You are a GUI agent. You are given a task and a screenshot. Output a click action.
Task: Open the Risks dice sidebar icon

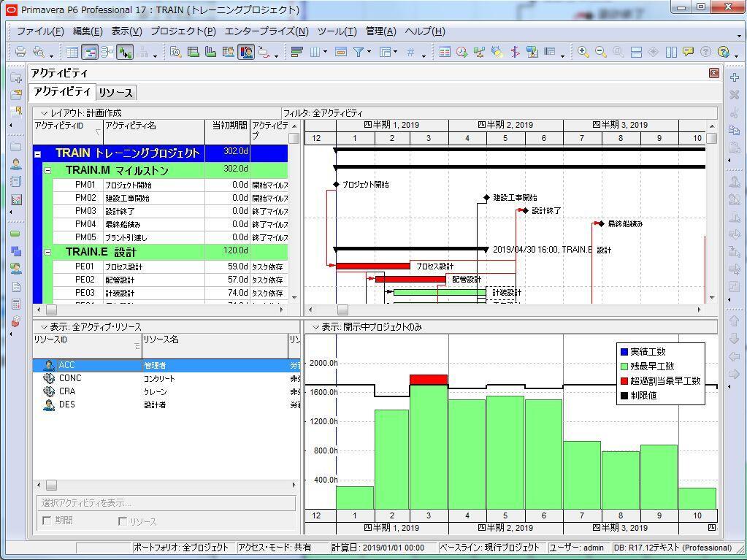point(16,321)
